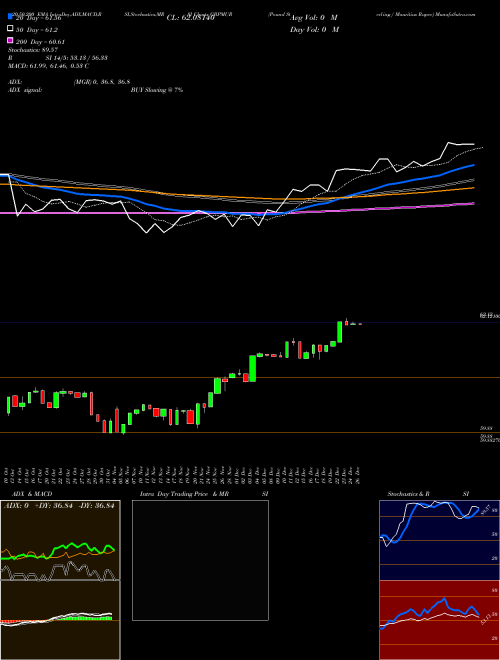Click the Day Vol: 0 M label
This screenshot has height=660, width=500.
(x=314, y=29)
